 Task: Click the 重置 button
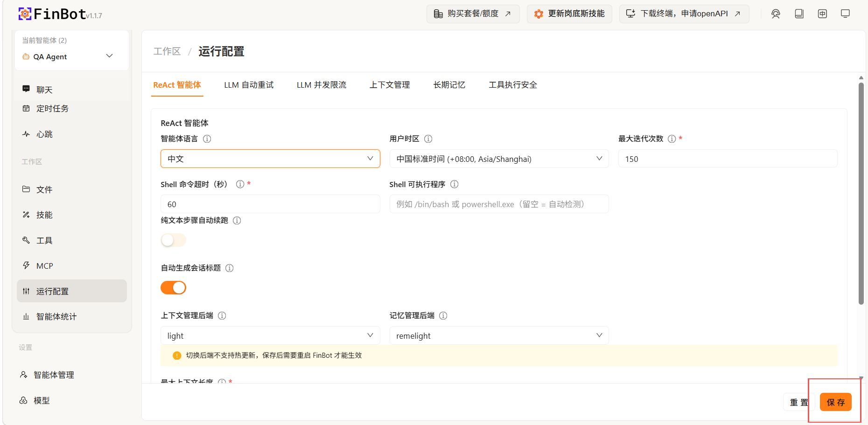(x=799, y=402)
